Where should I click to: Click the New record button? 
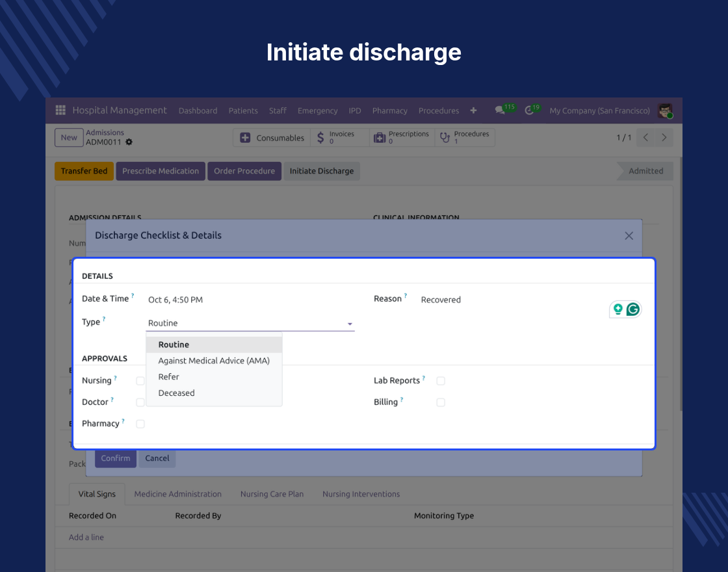[69, 137]
